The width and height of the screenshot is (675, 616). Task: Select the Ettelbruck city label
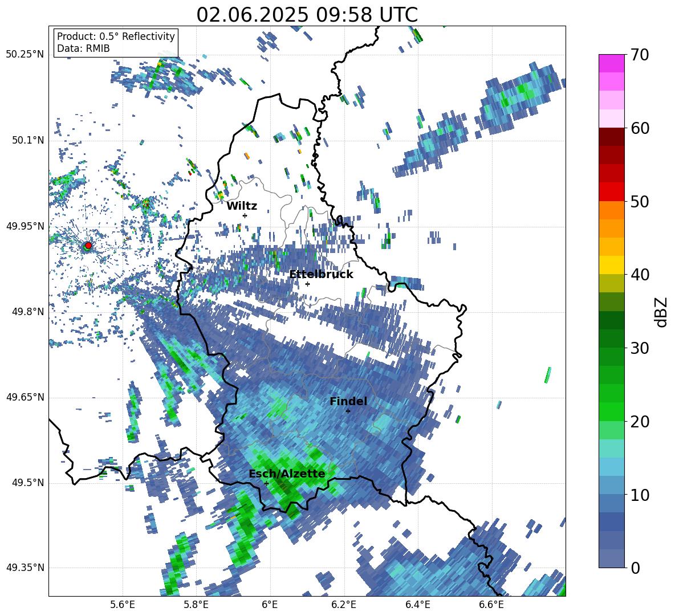pyautogui.click(x=321, y=275)
